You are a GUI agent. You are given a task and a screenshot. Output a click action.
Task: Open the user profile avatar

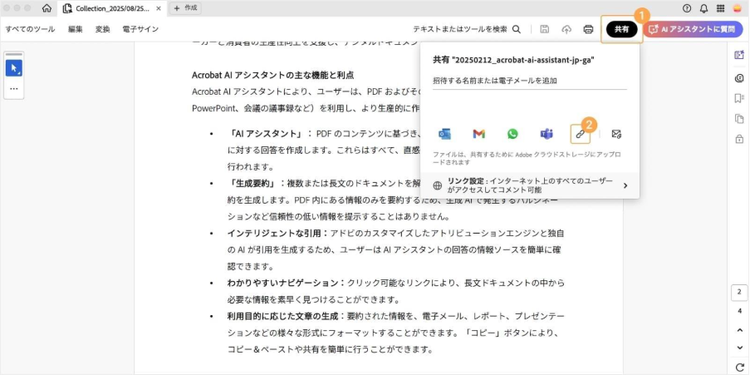737,8
